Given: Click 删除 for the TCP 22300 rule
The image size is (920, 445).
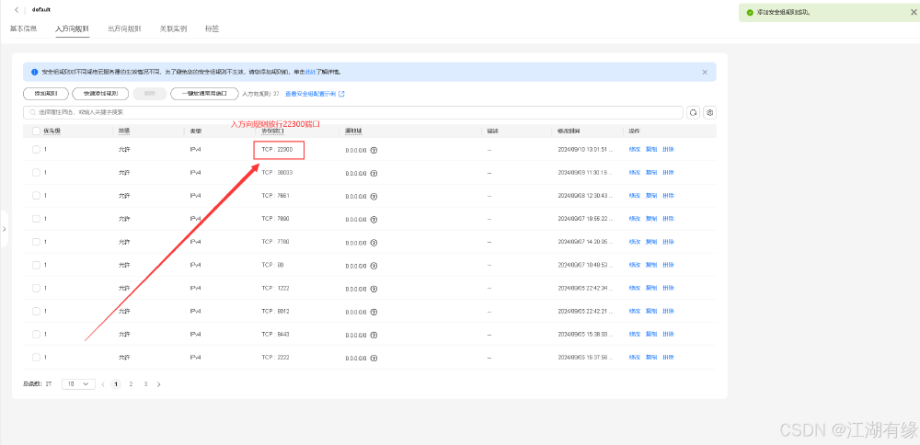Looking at the screenshot, I should (x=668, y=150).
